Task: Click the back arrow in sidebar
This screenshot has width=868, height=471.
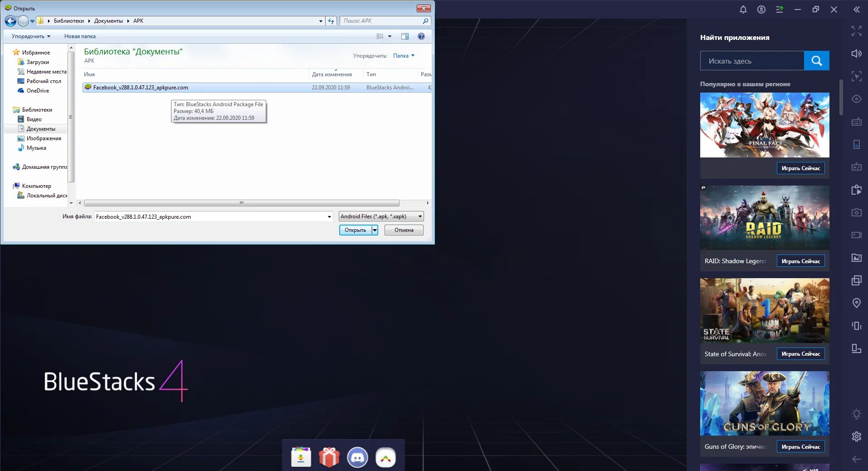Action: (856, 459)
